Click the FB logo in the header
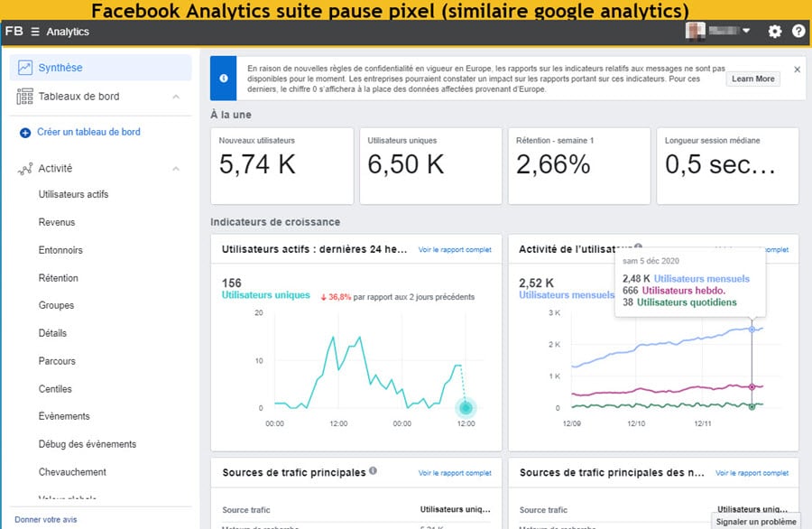812x529 pixels. (14, 31)
